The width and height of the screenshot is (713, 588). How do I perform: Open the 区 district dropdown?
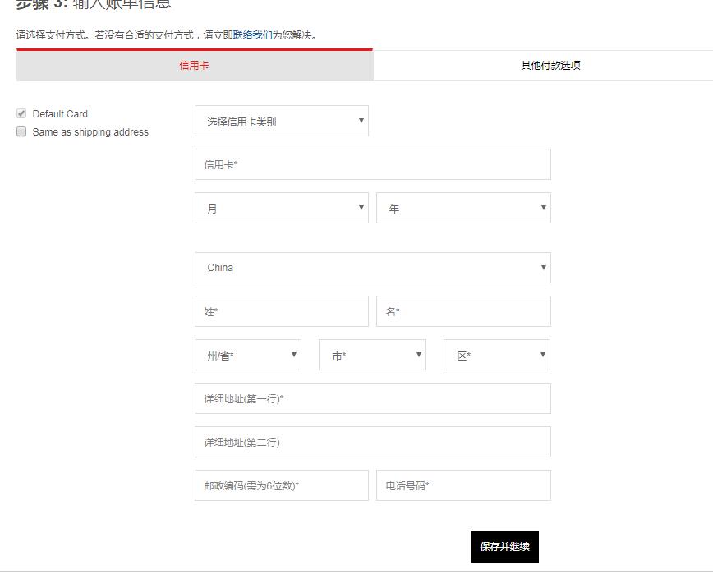tap(495, 354)
